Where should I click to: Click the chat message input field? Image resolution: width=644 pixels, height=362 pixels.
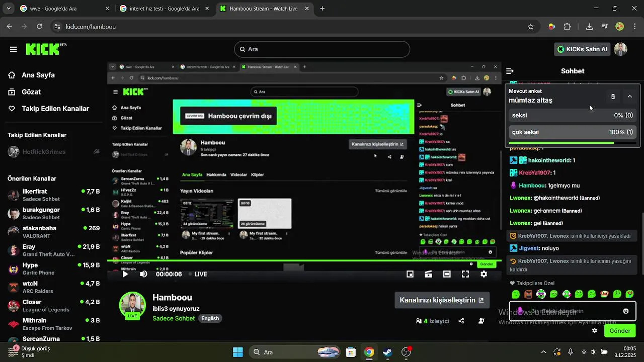573,311
